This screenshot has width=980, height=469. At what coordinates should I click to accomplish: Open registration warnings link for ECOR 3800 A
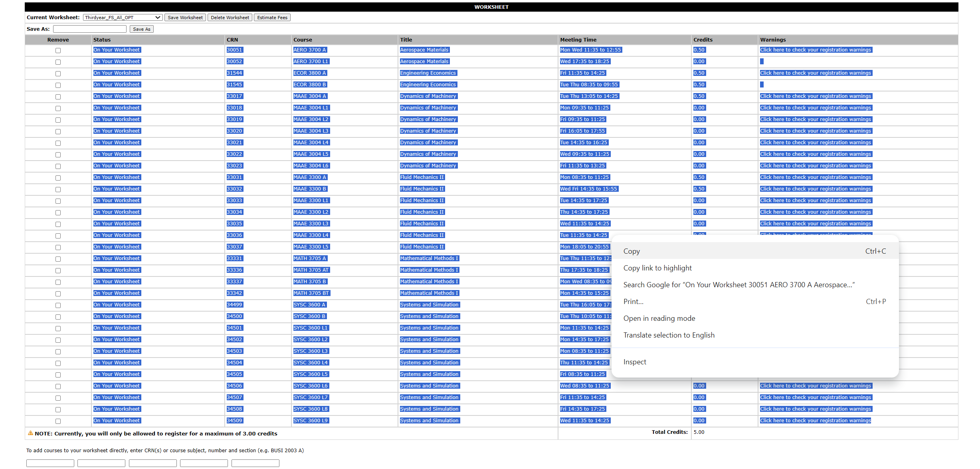(816, 73)
